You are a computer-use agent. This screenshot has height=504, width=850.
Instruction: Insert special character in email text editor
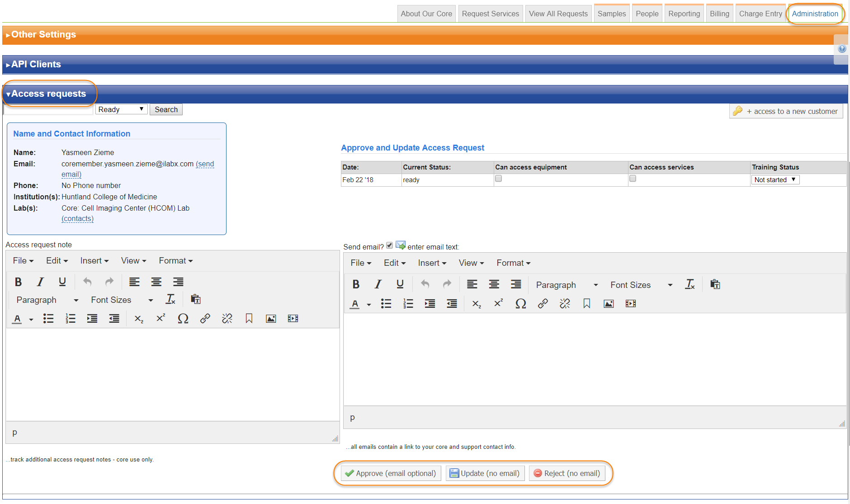pos(520,304)
